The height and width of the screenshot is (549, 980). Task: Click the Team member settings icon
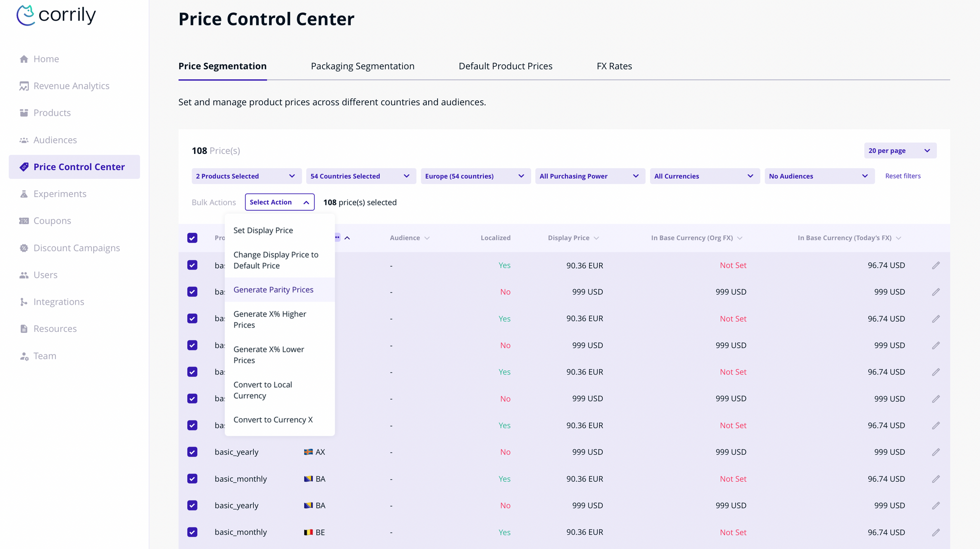coord(24,356)
